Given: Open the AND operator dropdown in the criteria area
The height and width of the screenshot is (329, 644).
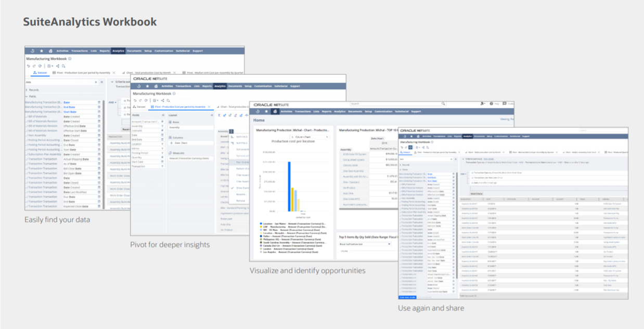Looking at the screenshot, I should pos(112,102).
